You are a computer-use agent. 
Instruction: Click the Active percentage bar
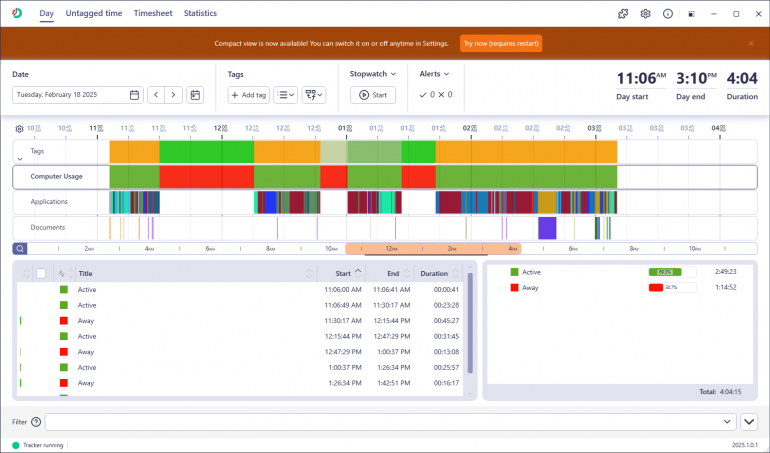pyautogui.click(x=672, y=272)
